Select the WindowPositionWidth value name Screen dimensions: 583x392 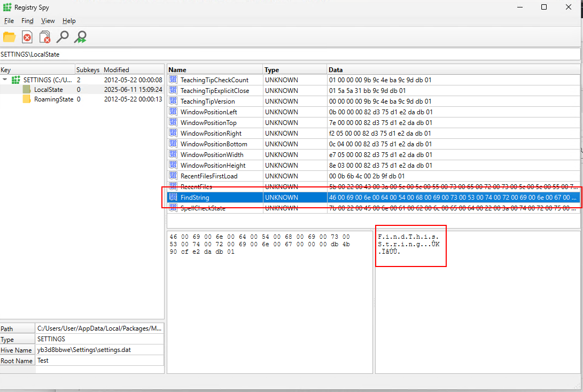point(212,154)
